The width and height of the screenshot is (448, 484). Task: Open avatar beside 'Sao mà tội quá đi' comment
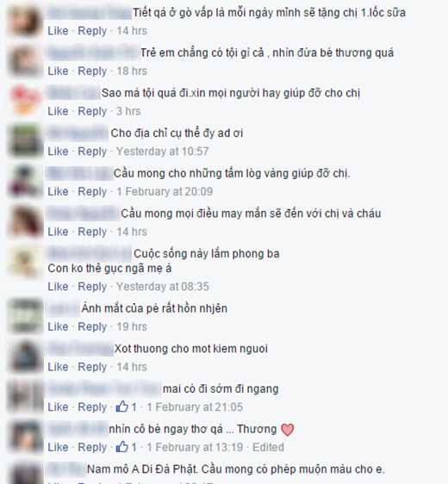click(25, 101)
